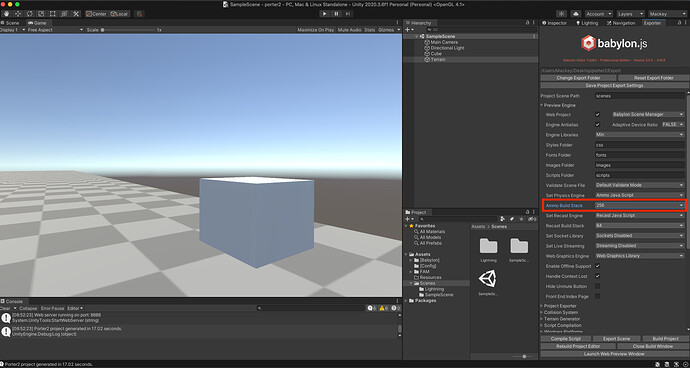The height and width of the screenshot is (368, 690).
Task: Select the Console tab
Action: tap(12, 302)
